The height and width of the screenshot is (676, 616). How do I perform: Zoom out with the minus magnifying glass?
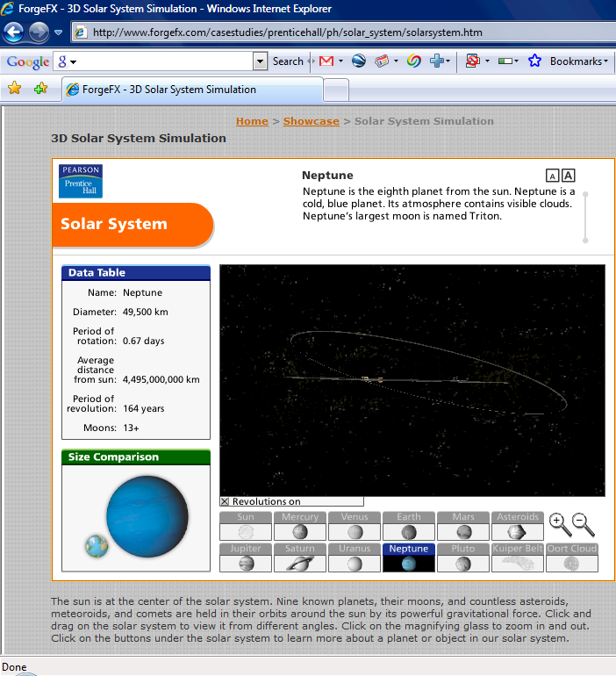(584, 525)
